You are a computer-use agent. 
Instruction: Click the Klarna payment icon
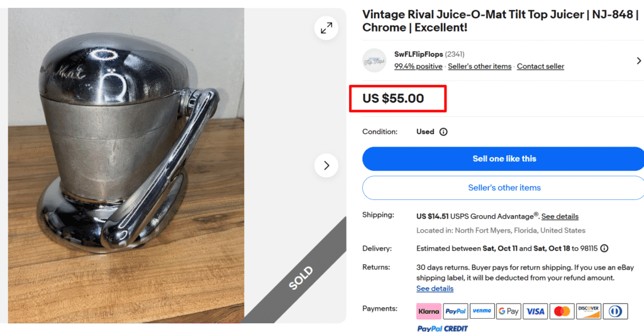(428, 311)
